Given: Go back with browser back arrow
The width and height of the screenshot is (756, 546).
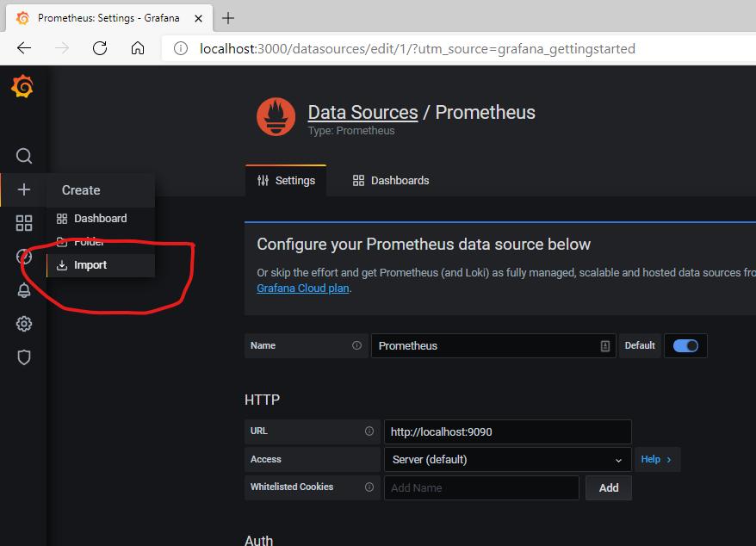Looking at the screenshot, I should pyautogui.click(x=23, y=48).
